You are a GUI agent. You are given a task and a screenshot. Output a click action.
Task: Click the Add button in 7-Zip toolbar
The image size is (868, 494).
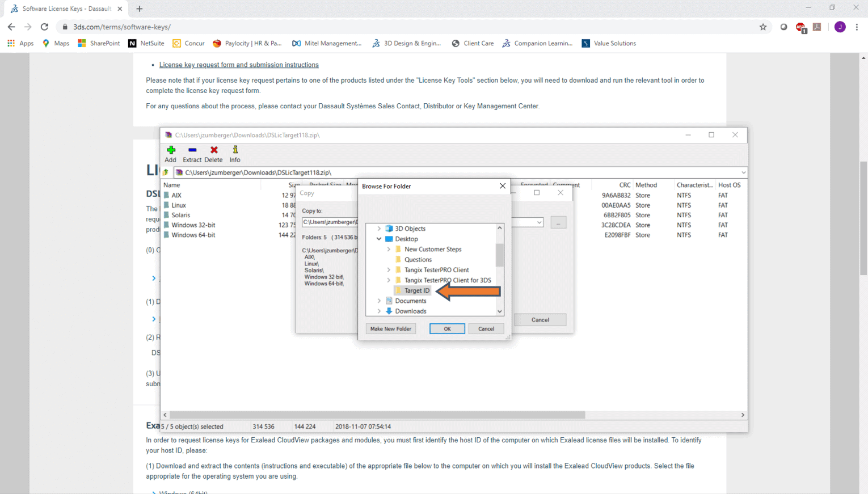click(171, 154)
